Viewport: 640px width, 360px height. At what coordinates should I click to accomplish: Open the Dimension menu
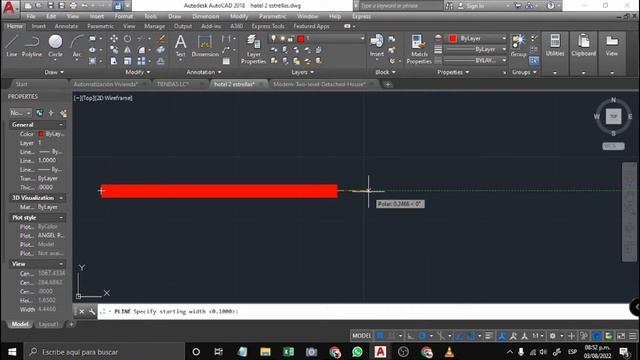click(205, 16)
